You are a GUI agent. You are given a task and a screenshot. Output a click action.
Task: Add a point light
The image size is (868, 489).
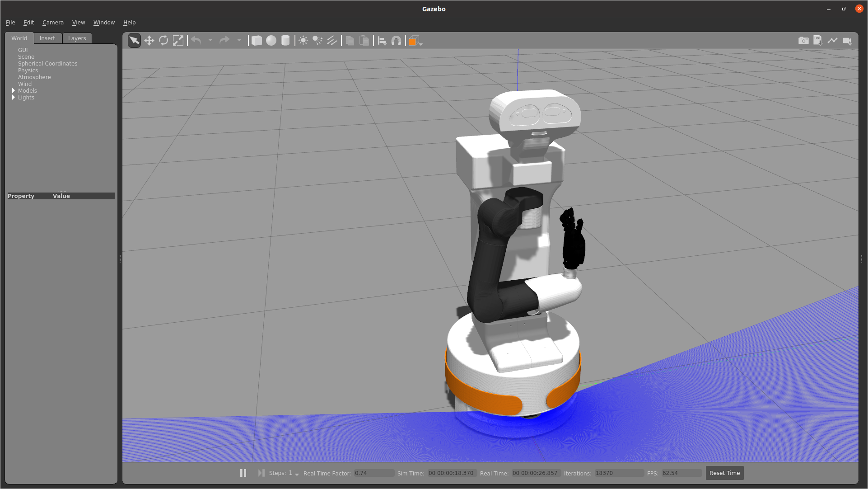[x=303, y=41]
